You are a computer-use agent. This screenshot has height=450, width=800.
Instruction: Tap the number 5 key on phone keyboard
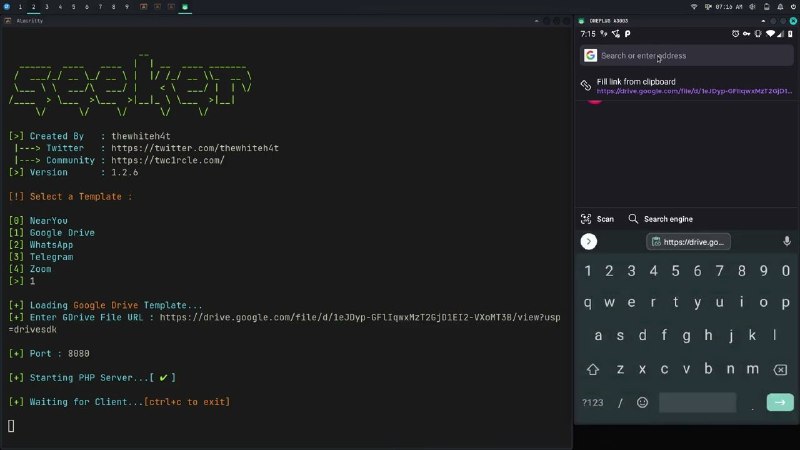(x=676, y=271)
